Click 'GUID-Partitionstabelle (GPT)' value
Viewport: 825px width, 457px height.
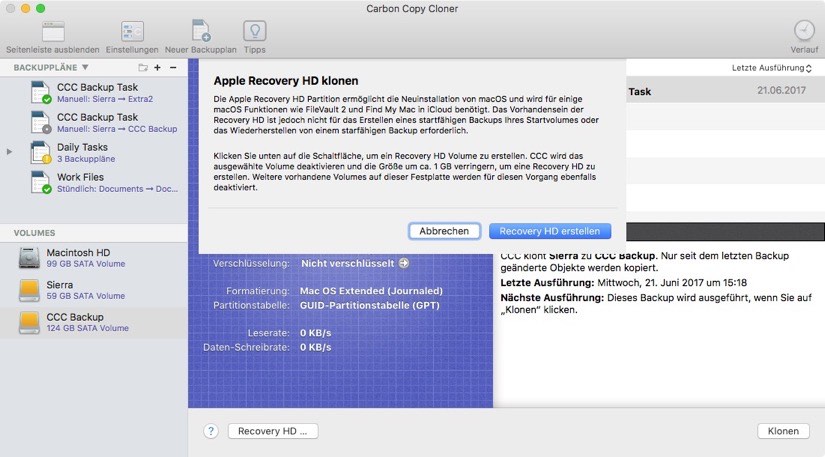(369, 306)
